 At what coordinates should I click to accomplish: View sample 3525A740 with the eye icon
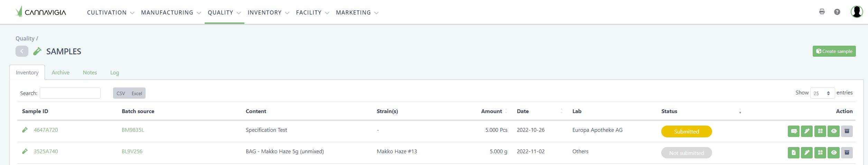[833, 153]
